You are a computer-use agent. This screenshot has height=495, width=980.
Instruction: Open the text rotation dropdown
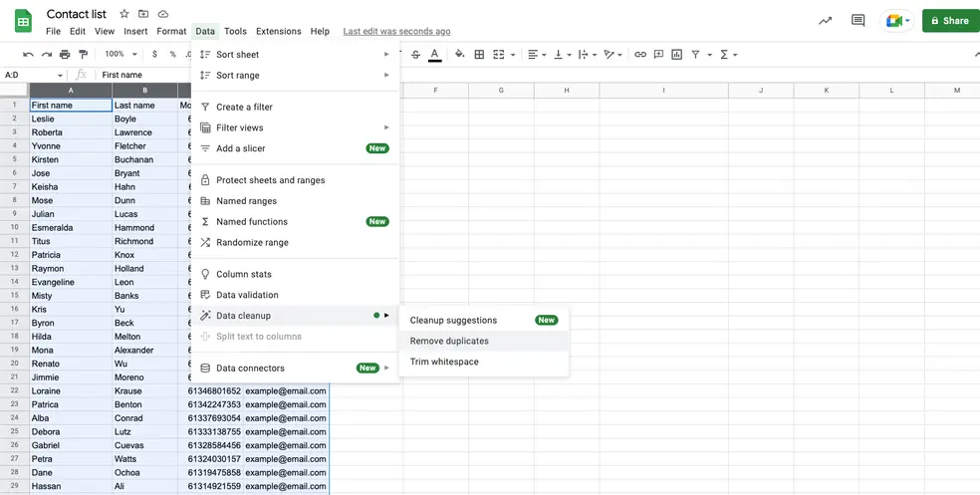612,55
